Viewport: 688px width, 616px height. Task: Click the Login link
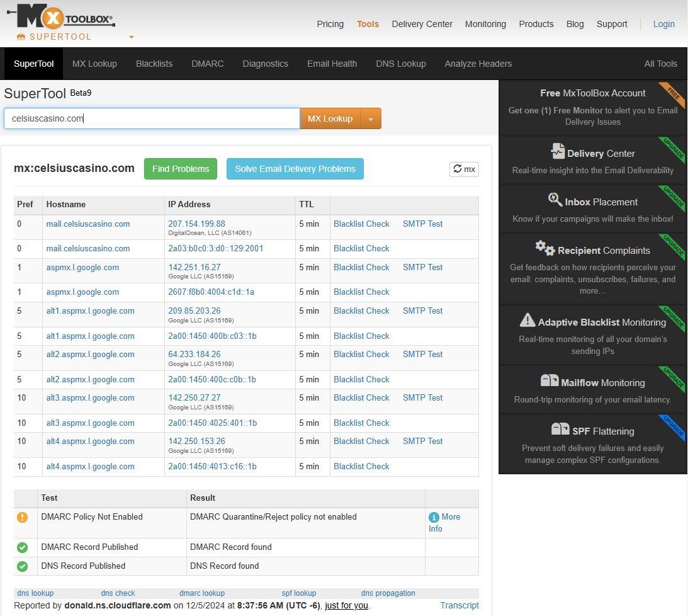663,24
